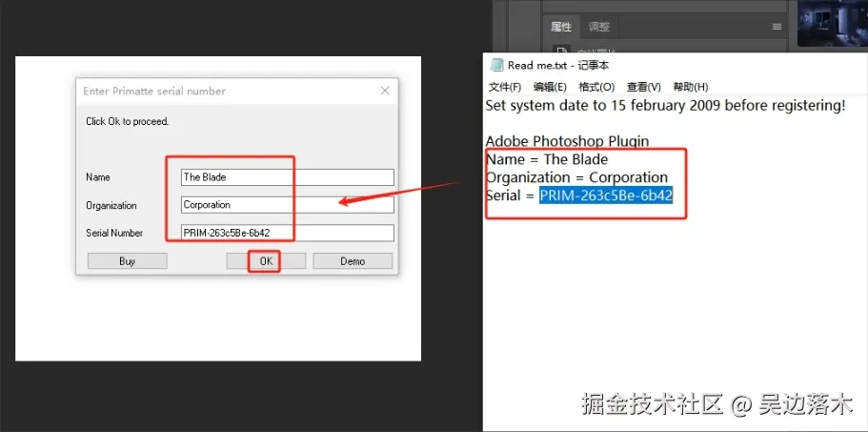Open the Photoshop properties panel flyout menu

(777, 27)
